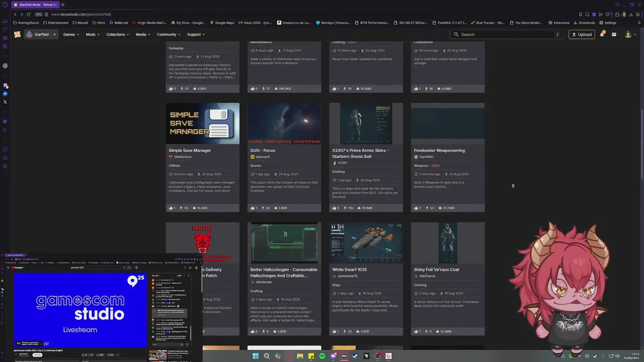Expand the Community menu
This screenshot has width=644, height=362.
point(169,34)
